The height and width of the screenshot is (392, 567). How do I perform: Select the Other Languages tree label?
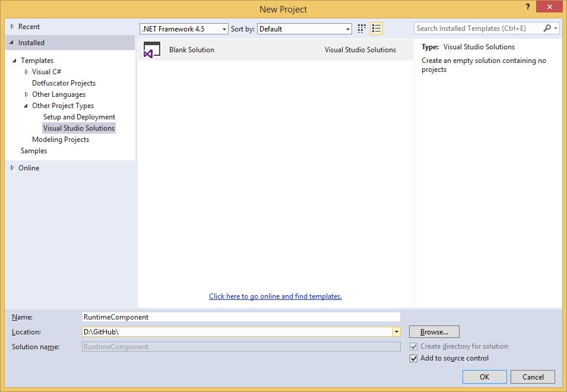pos(59,94)
